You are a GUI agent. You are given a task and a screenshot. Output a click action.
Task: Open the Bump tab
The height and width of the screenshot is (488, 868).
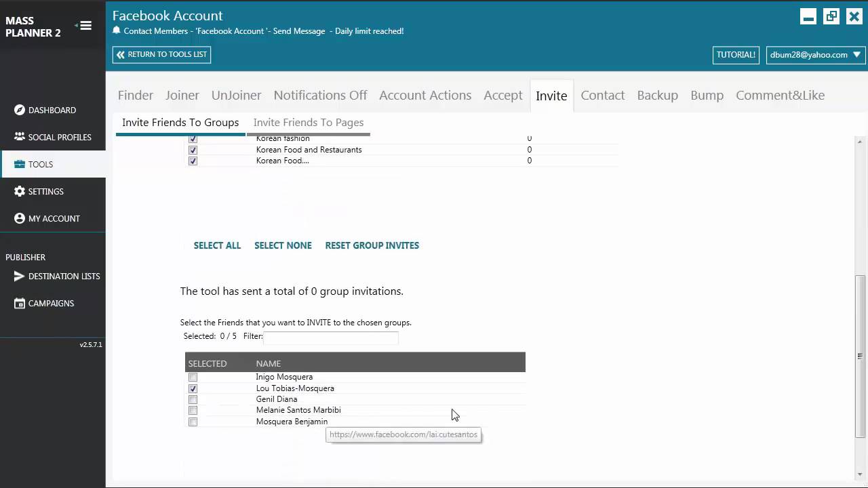(707, 95)
